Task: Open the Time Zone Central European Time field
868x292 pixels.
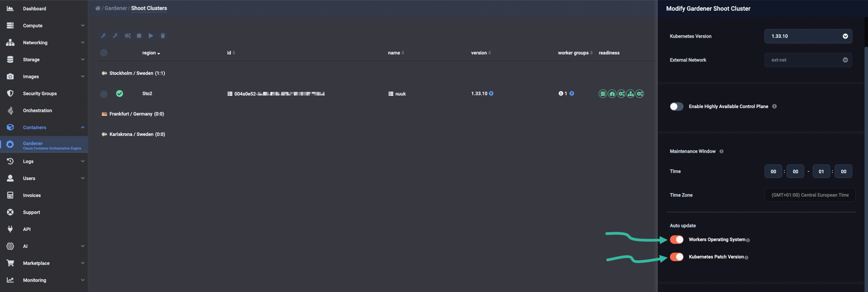Action: click(810, 195)
